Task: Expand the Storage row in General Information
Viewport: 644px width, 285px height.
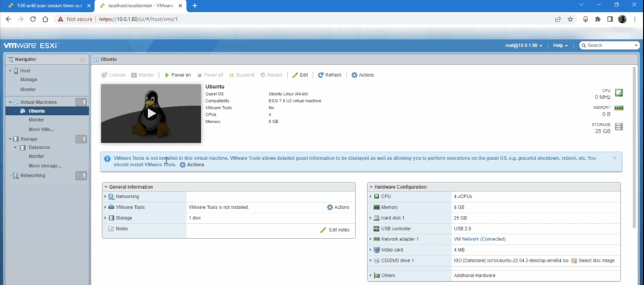Action: (x=106, y=218)
